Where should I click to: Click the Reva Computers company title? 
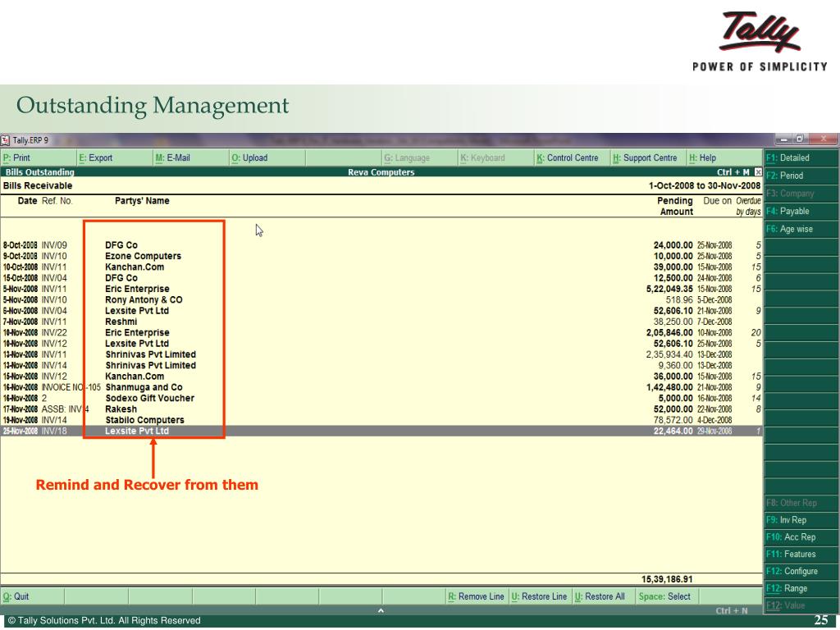click(x=381, y=172)
